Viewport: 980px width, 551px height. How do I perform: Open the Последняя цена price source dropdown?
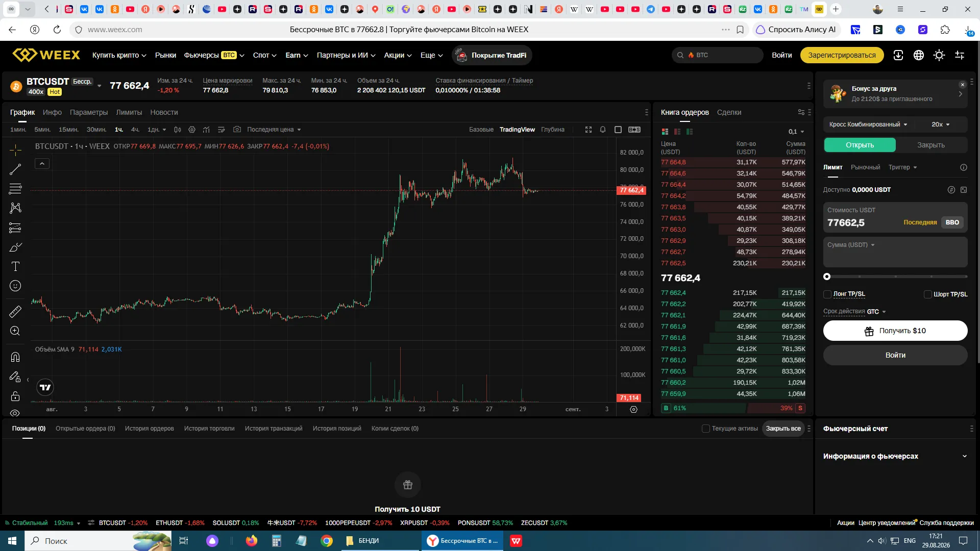[x=274, y=130]
